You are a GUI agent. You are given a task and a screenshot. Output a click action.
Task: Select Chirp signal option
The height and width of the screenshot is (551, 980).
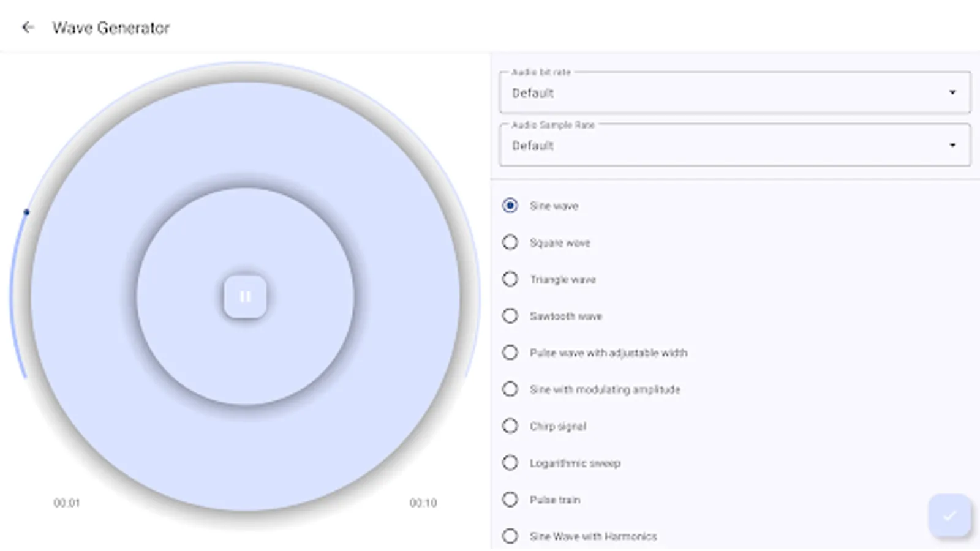point(510,426)
